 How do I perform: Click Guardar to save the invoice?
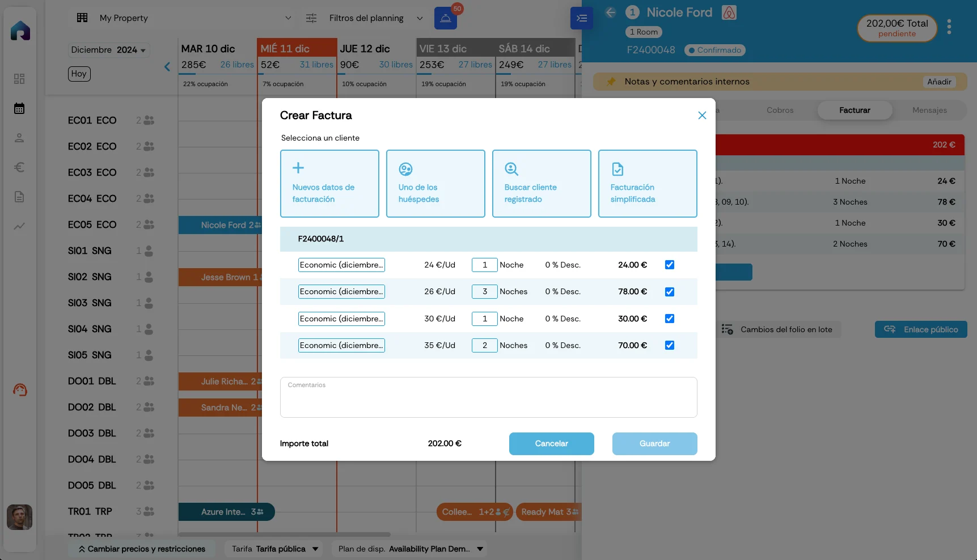(655, 444)
